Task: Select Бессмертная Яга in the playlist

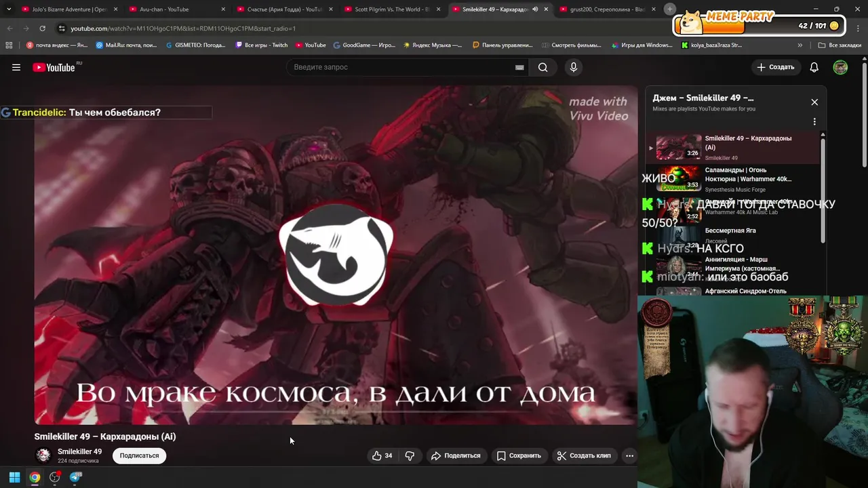Action: pyautogui.click(x=733, y=235)
